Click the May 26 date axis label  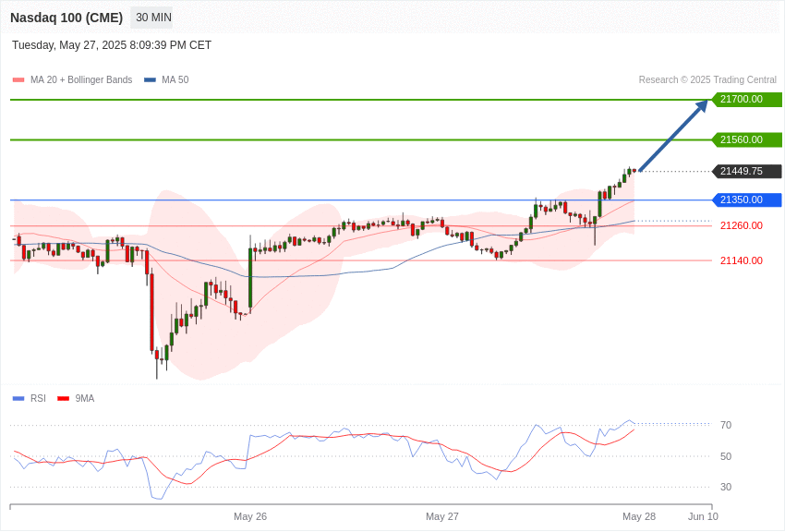coord(250,516)
